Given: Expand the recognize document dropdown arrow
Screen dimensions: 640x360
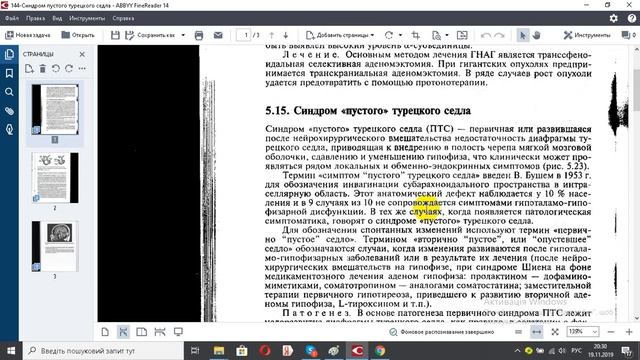Looking at the screenshot, I should 447,36.
